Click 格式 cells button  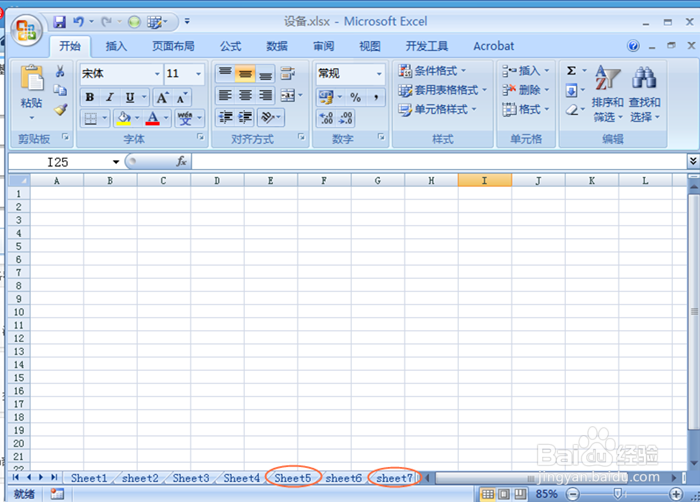pos(525,109)
